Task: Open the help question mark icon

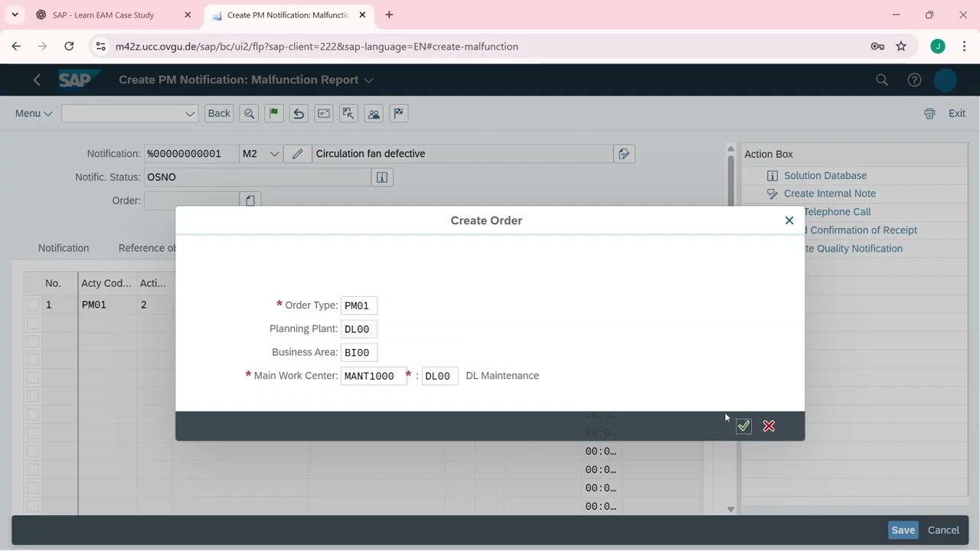Action: point(914,80)
